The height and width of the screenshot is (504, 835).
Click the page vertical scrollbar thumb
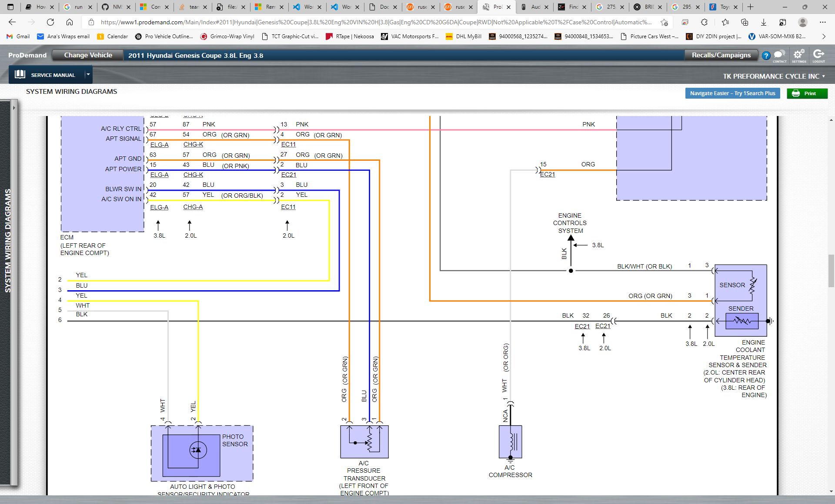tap(831, 271)
